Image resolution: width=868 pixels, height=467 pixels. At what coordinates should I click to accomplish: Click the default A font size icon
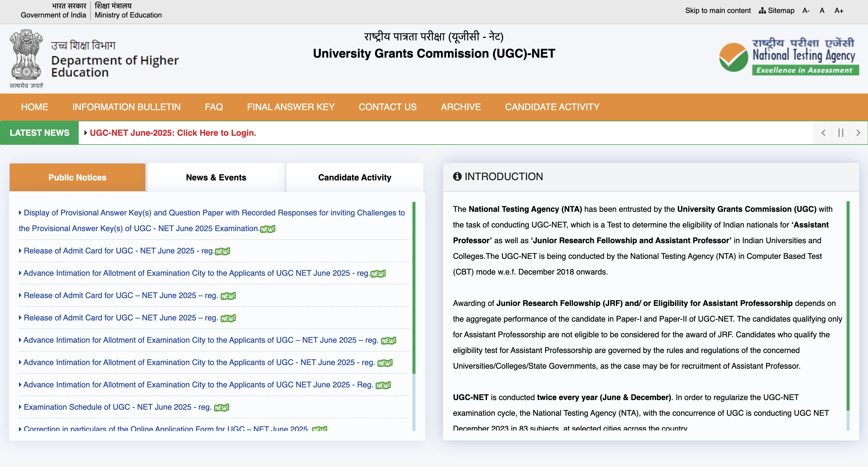tap(822, 11)
